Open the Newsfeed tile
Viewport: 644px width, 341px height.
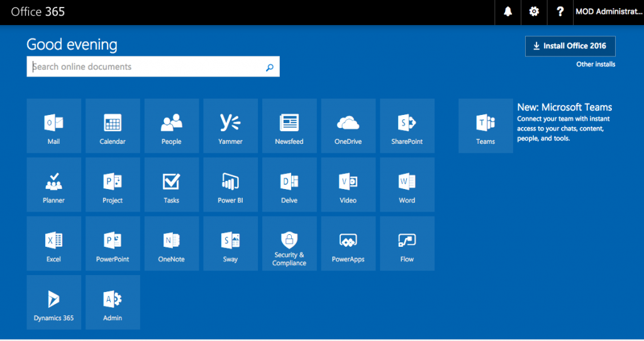pos(289,126)
